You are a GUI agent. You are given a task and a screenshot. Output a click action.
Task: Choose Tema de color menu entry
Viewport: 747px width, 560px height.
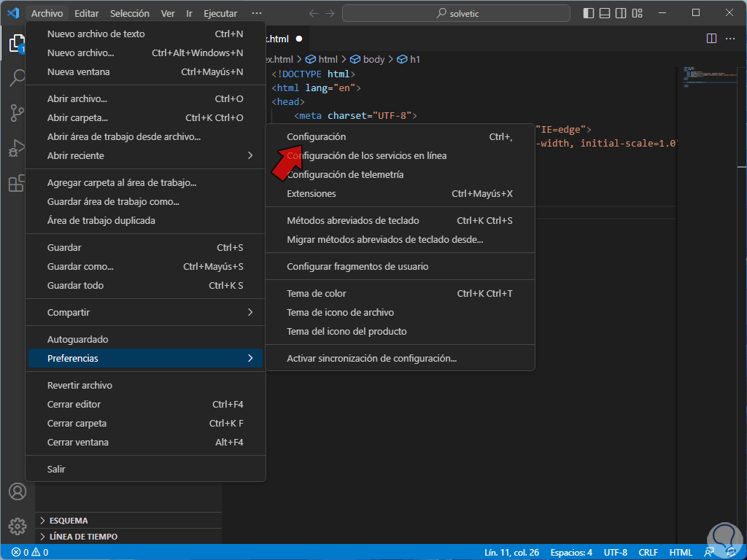317,293
